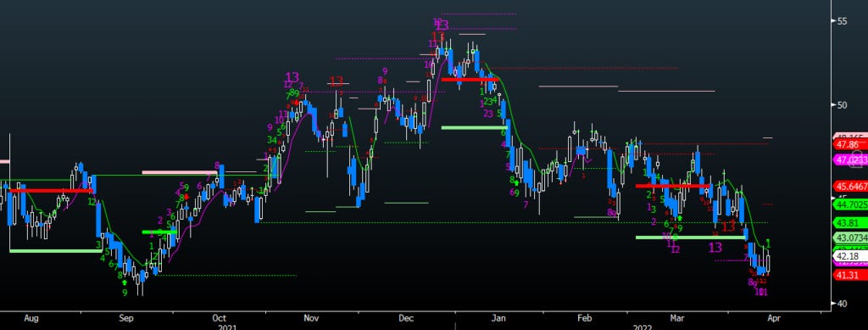This screenshot has width=868, height=330.
Task: Select the magenta 13 countdown in early November
Action: (x=292, y=77)
